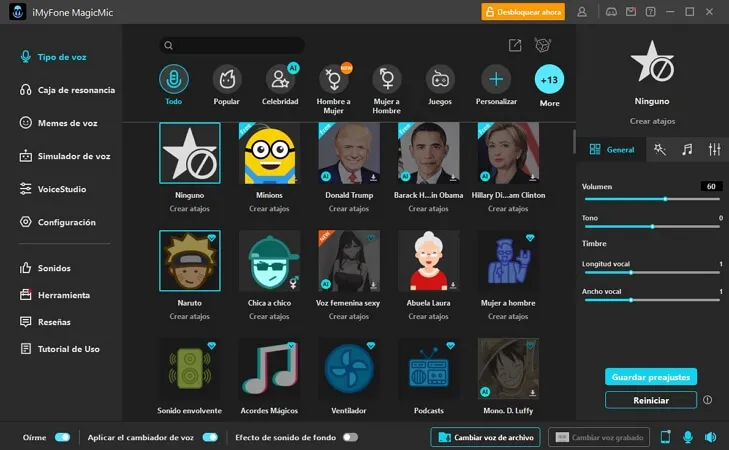Select the Popular voice category
The image size is (729, 450).
point(227,85)
